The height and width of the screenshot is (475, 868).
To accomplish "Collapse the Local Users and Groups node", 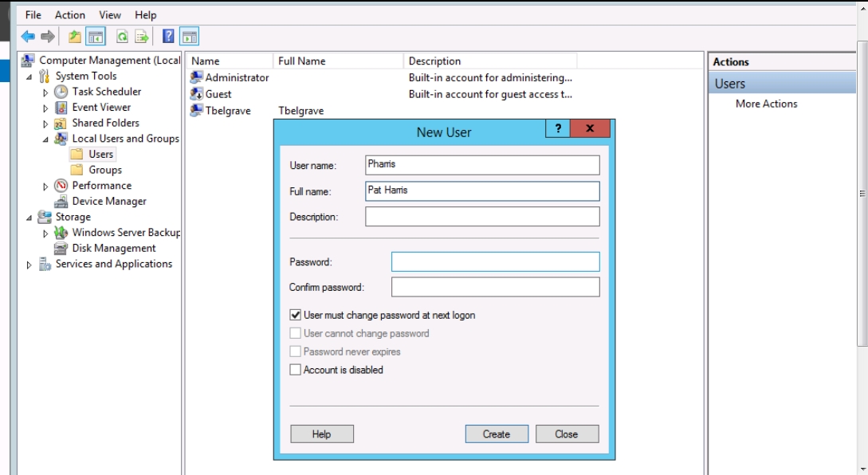I will tap(45, 139).
